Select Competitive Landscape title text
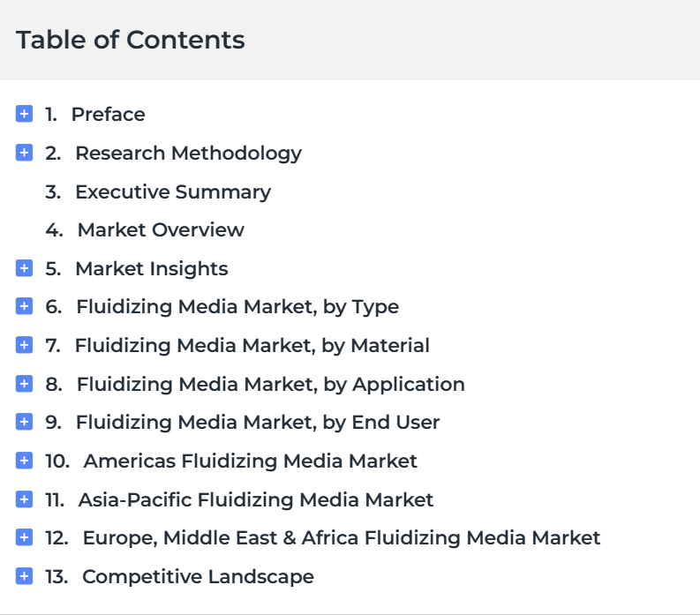700x615 pixels. [199, 577]
